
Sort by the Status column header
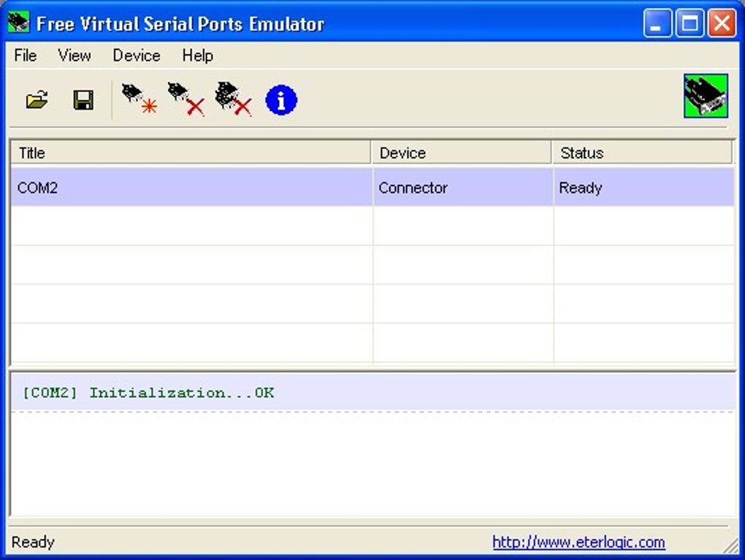pyautogui.click(x=643, y=153)
